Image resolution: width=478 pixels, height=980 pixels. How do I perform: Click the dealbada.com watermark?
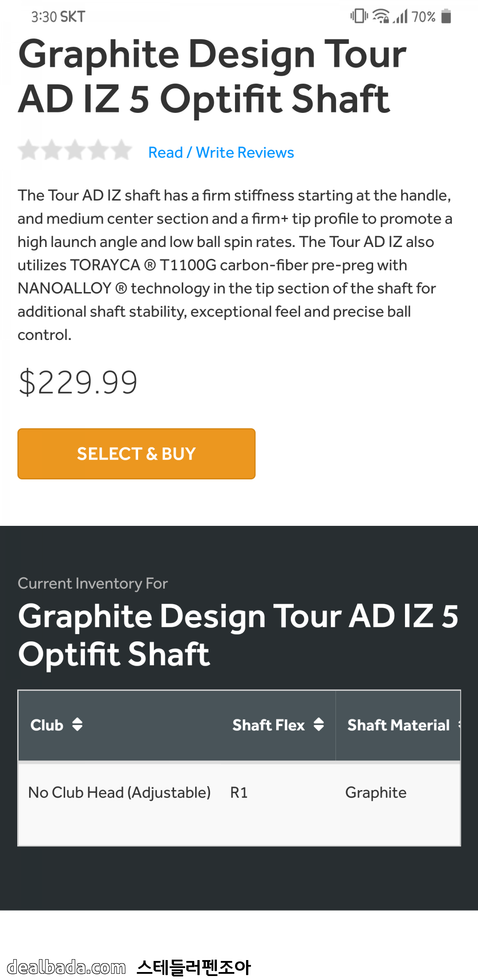tap(66, 967)
